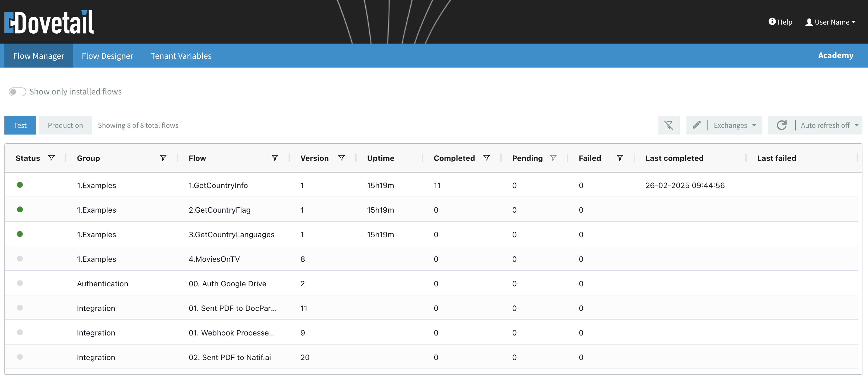Select 01. Webhook Processe... flow
The width and height of the screenshot is (868, 377).
coord(232,333)
